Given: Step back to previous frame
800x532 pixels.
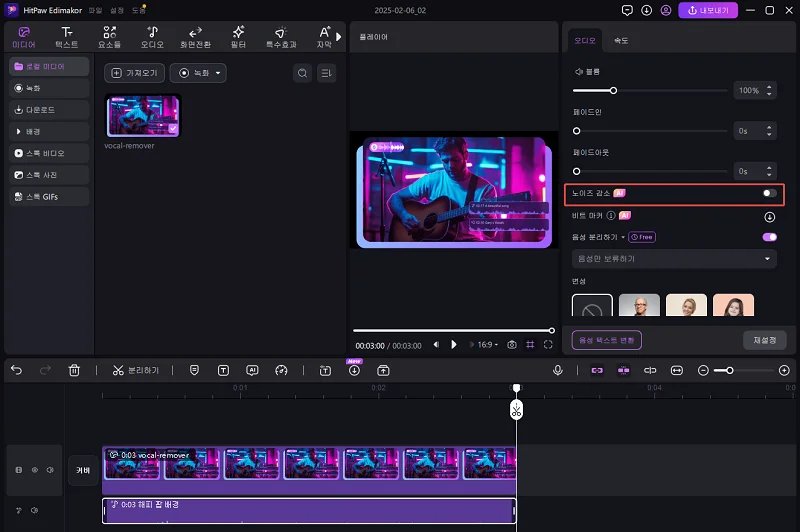Looking at the screenshot, I should (436, 345).
